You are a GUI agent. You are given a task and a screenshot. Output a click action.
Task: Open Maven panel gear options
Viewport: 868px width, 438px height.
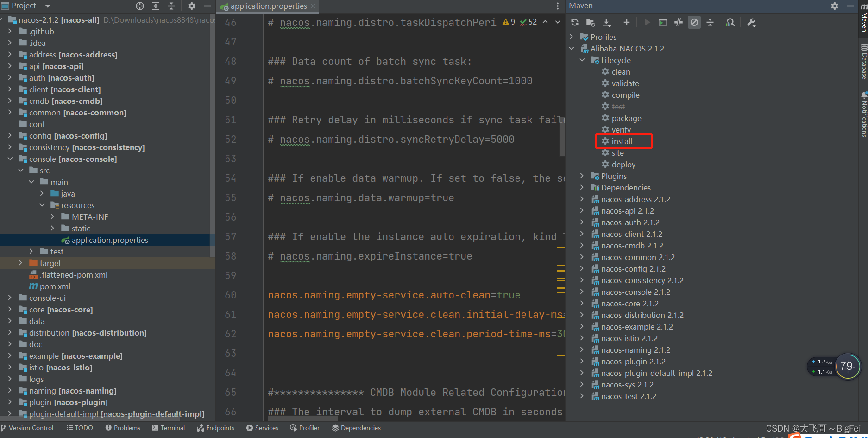834,6
